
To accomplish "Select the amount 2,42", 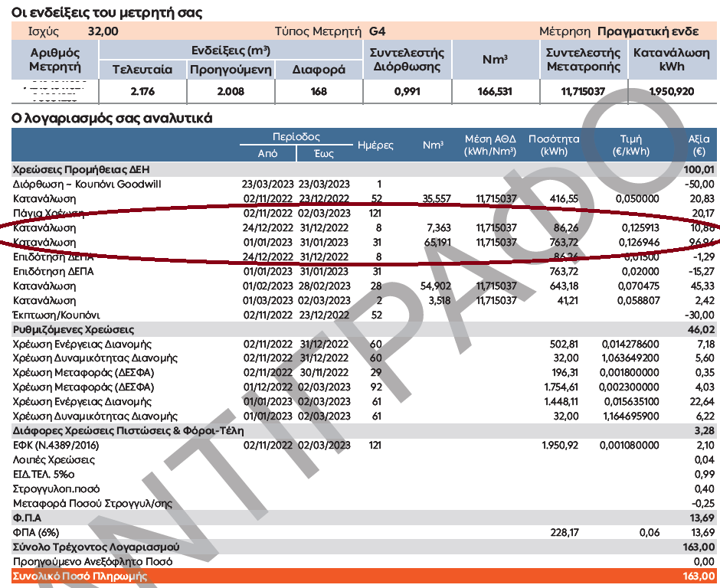I will point(705,301).
